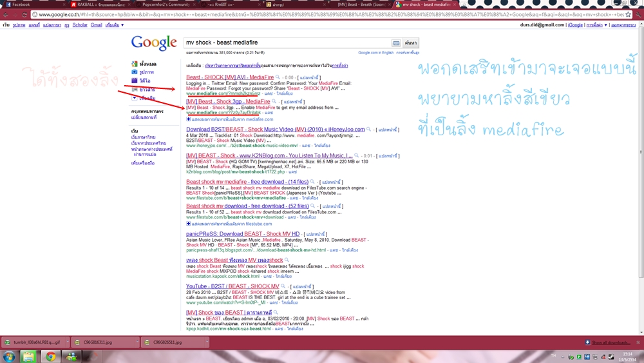Open Windows Explorer from the taskbar
644x363 pixels.
point(28,357)
